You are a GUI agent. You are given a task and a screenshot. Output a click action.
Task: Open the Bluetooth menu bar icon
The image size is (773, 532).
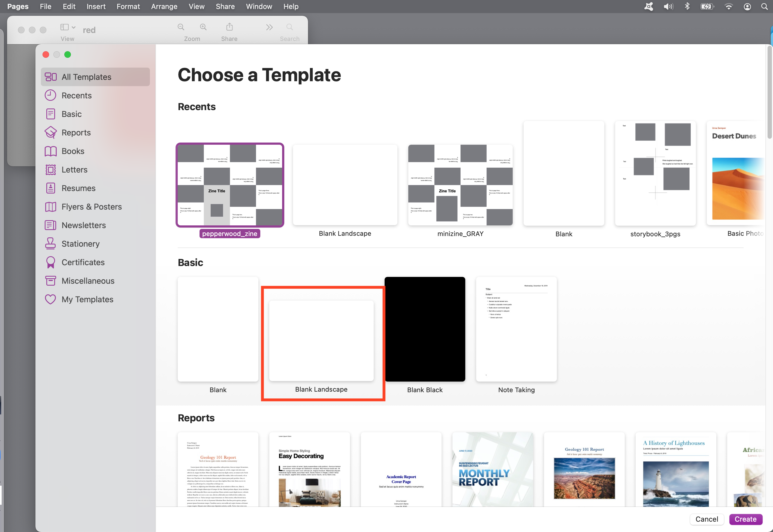click(x=687, y=6)
